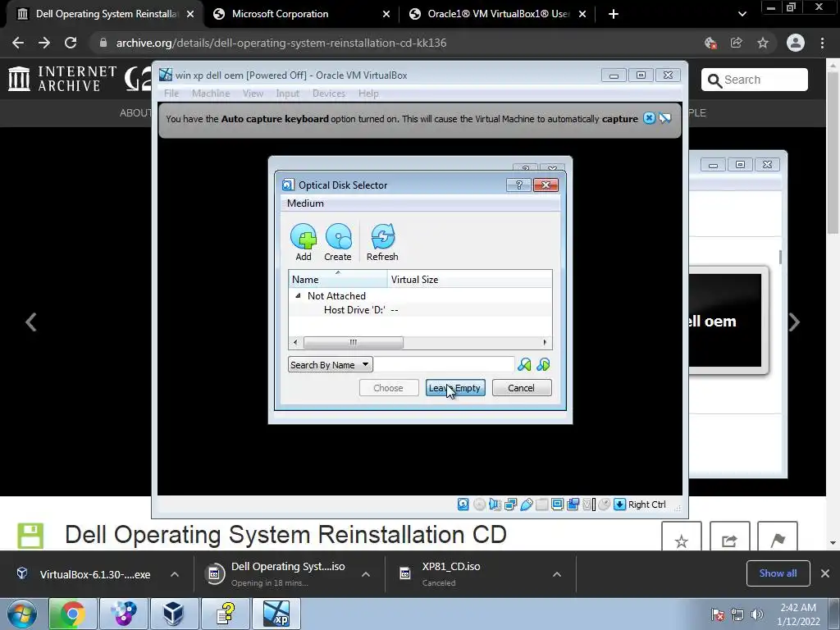Open a new browser tab
This screenshot has width=840, height=630.
click(614, 14)
